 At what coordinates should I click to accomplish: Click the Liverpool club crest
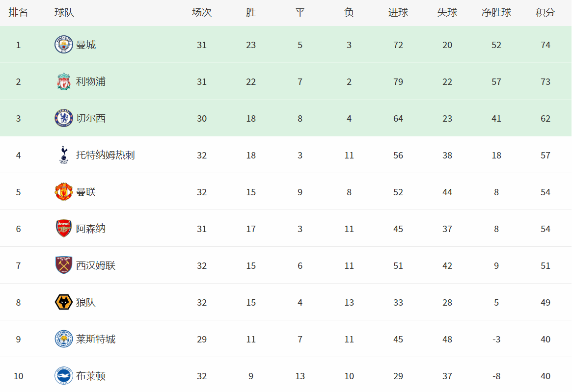(x=63, y=81)
